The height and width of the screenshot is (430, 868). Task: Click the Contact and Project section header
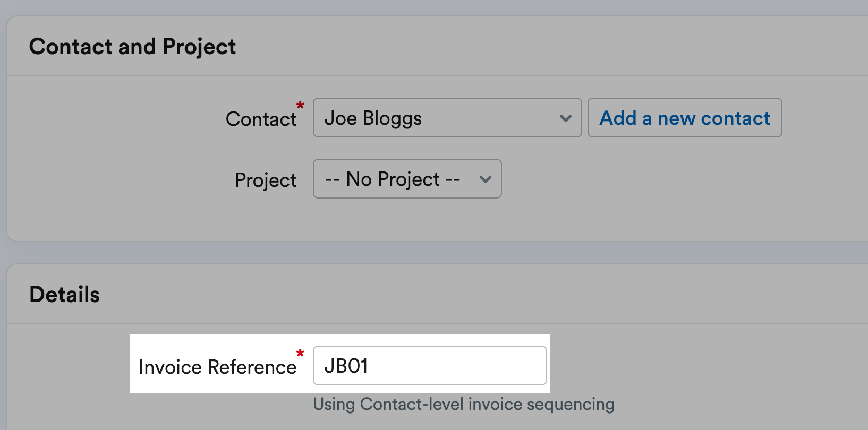(x=132, y=46)
